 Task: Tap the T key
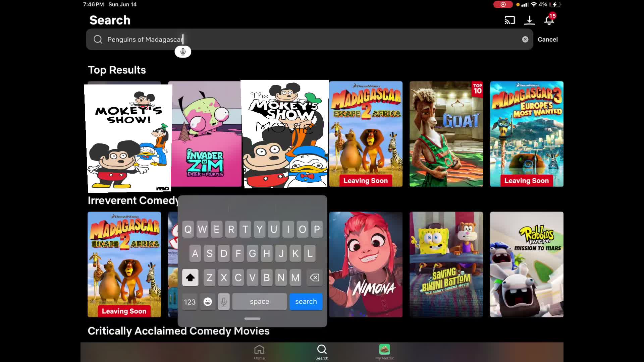coord(246,229)
